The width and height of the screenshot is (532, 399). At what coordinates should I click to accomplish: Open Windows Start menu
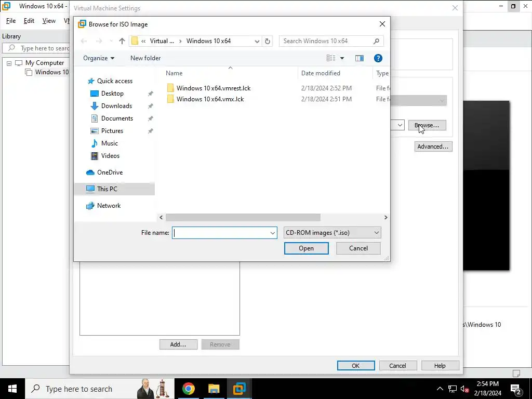12,389
